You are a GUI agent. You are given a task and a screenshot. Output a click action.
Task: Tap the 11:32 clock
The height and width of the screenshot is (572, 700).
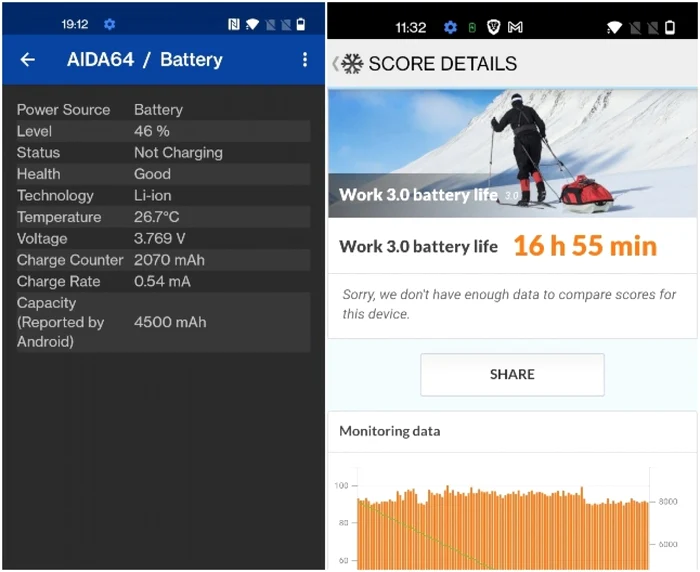point(410,28)
